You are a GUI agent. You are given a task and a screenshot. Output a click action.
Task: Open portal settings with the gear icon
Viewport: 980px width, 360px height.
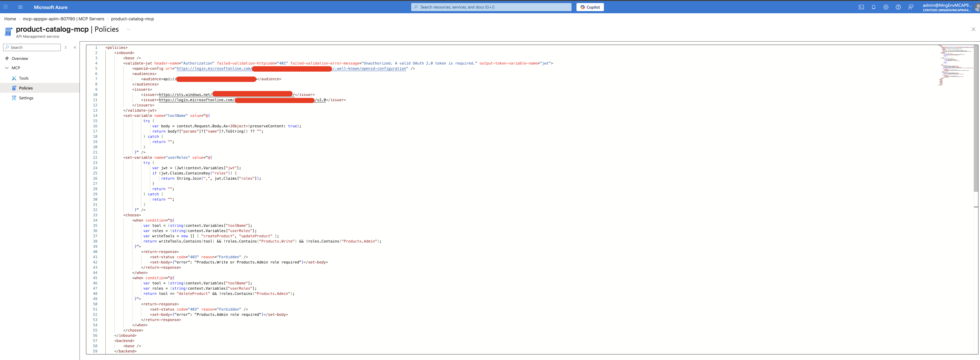[886, 7]
